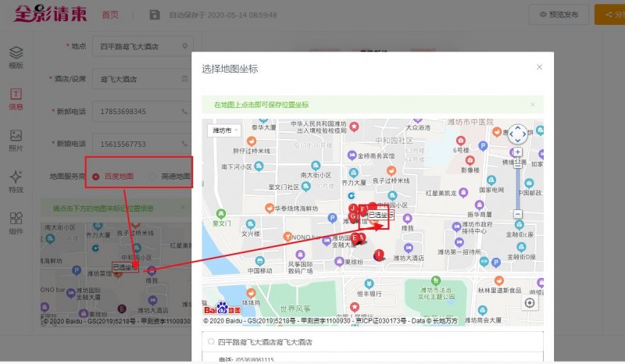This screenshot has height=364, width=625.
Task: Click the 地点 address input field
Action: click(143, 46)
